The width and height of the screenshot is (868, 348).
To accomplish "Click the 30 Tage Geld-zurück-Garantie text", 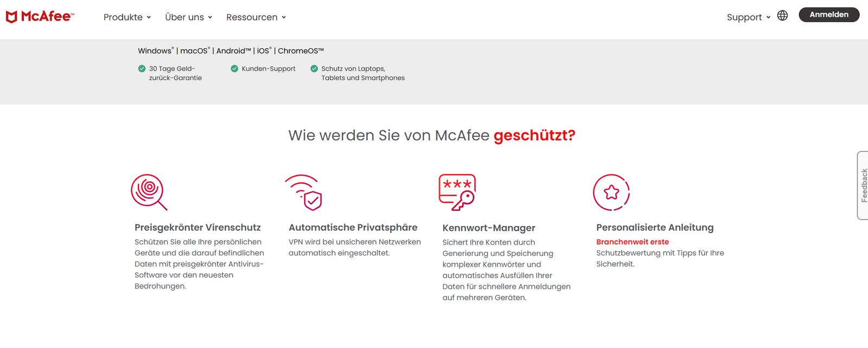I will [175, 73].
